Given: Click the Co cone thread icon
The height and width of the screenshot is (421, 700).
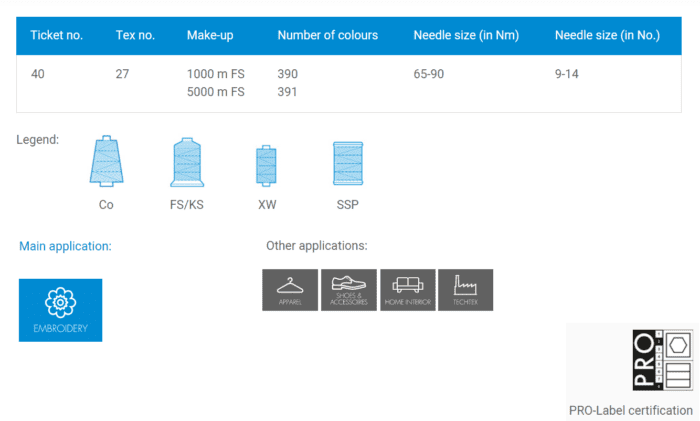Looking at the screenshot, I should click(106, 162).
